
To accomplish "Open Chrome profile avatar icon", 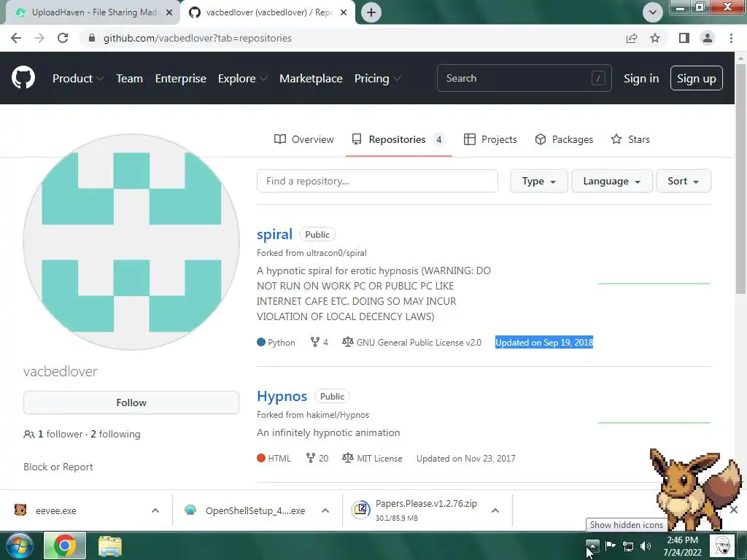I will click(x=708, y=38).
